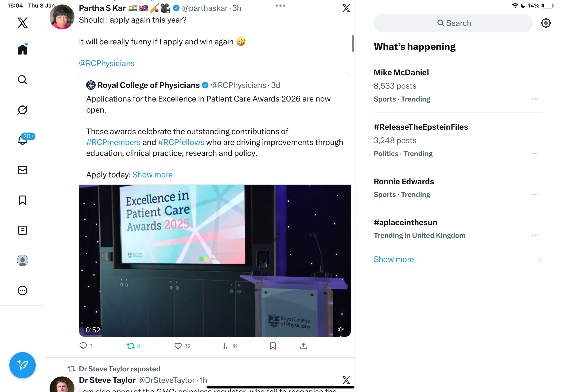Image resolution: width=561 pixels, height=392 pixels.
Task: Open options for Mike McDaniel trend
Action: (x=535, y=99)
